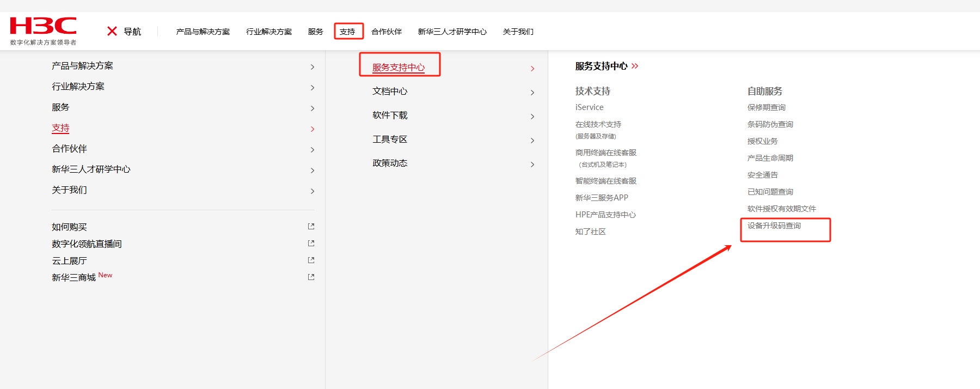
Task: Open 如何购买 link
Action: click(x=69, y=227)
